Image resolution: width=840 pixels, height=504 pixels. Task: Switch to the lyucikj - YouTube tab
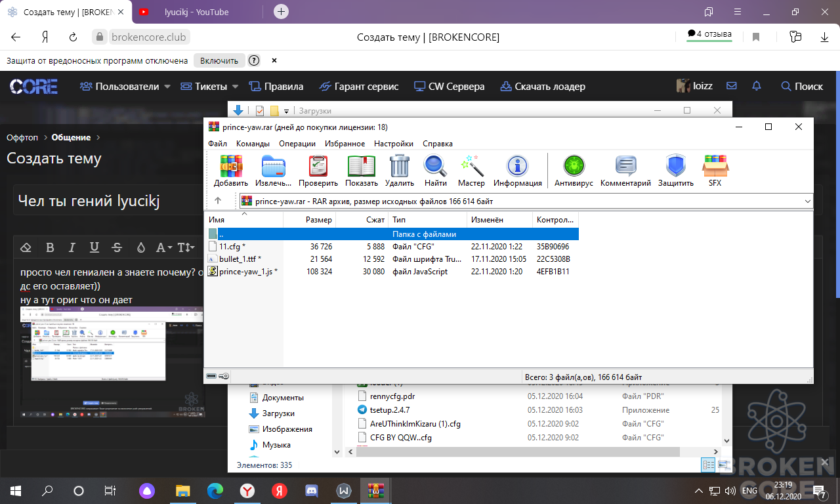pyautogui.click(x=197, y=12)
